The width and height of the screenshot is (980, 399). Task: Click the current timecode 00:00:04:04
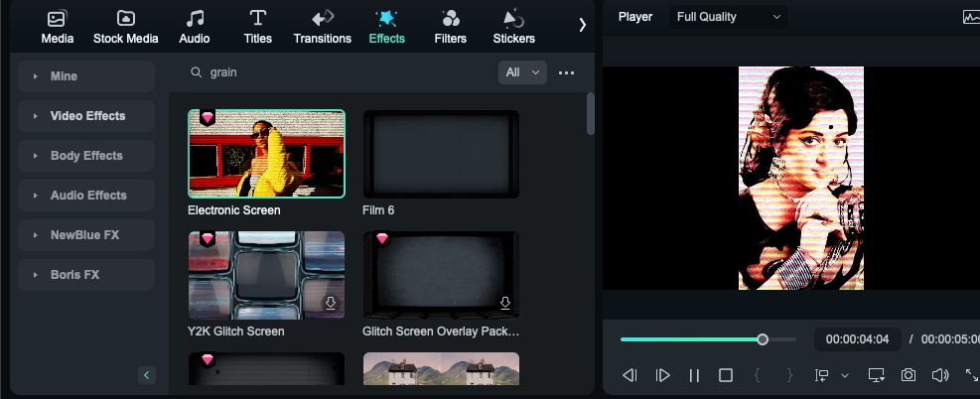coord(857,339)
